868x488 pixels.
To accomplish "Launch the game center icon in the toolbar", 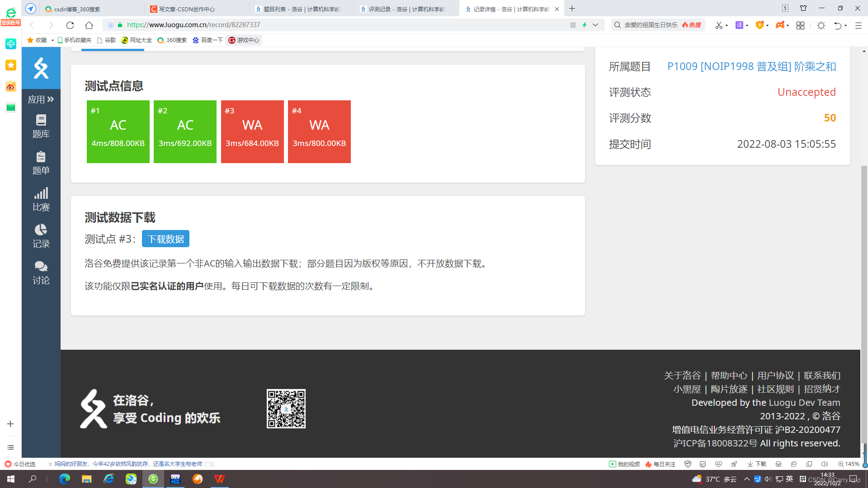I will (x=781, y=25).
